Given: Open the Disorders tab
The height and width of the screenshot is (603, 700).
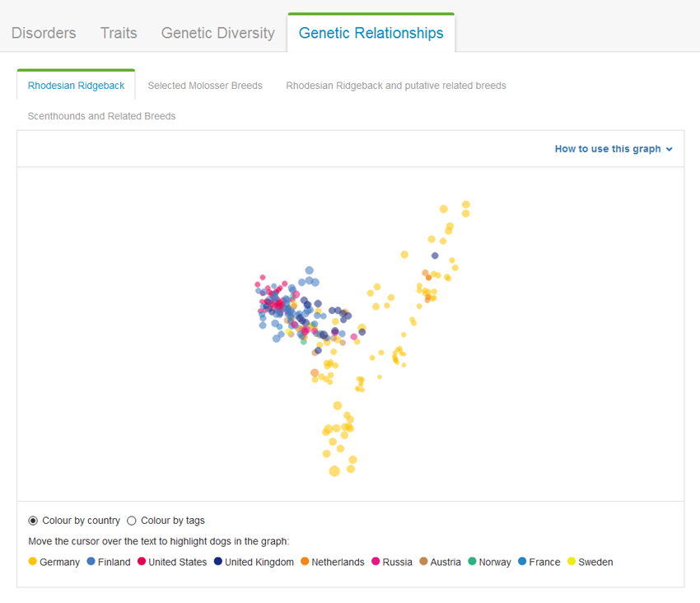Looking at the screenshot, I should (44, 33).
